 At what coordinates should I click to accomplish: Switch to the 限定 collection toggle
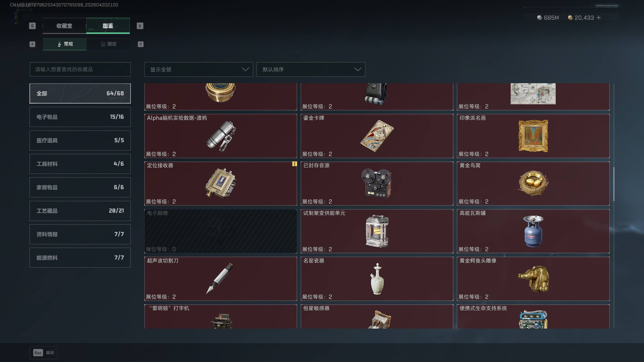(x=108, y=44)
